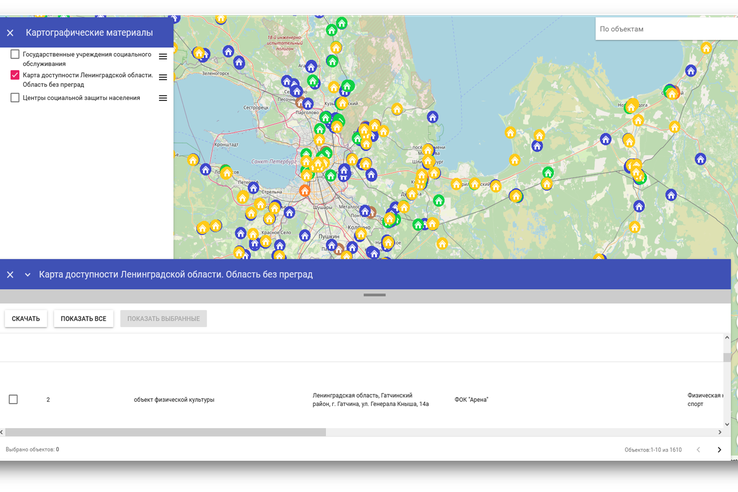Enable Государственные учреждения социального обслуживания layer checkbox
Screen dimensions: 738x492
pos(15,54)
